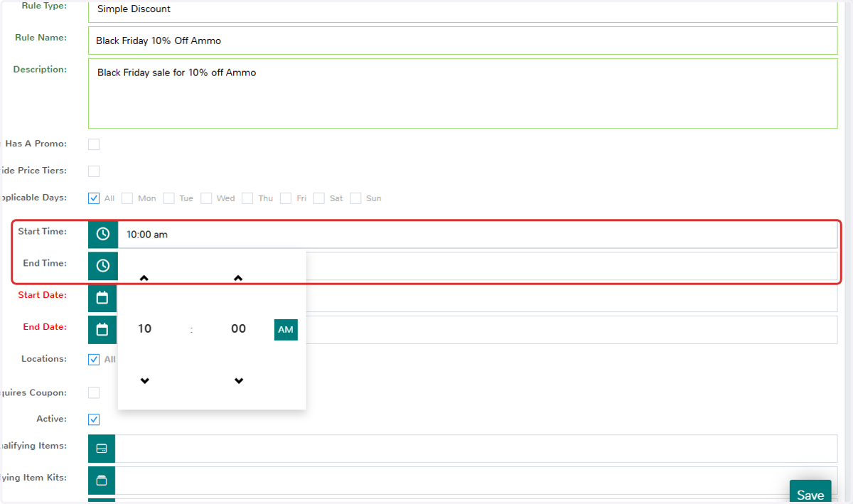This screenshot has width=853, height=504.
Task: Uncheck the All applicable days checkbox
Action: (x=94, y=198)
